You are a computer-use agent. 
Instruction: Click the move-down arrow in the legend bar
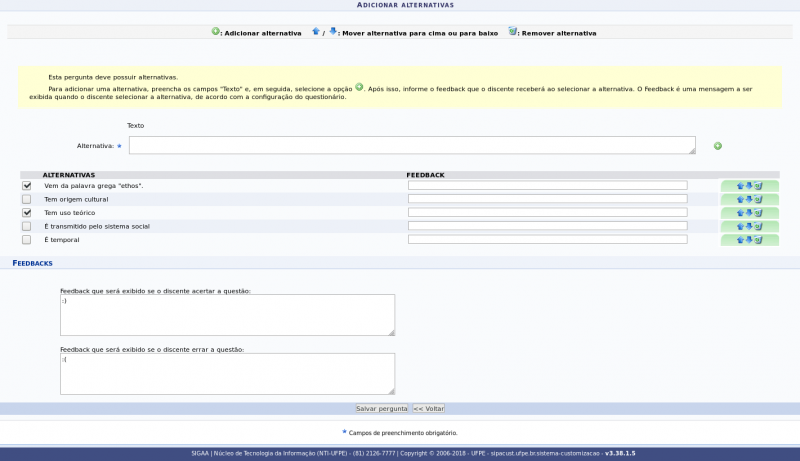[333, 32]
